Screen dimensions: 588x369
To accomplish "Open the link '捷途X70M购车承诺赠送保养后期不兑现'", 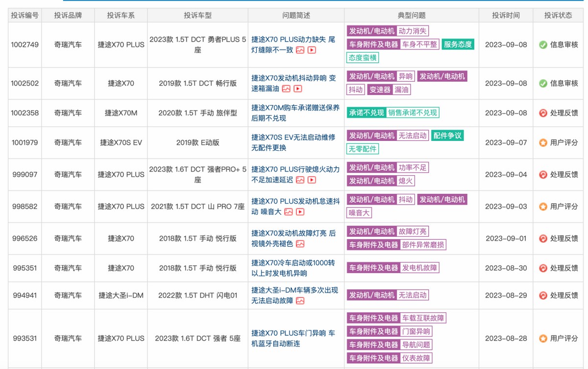I will click(x=295, y=113).
